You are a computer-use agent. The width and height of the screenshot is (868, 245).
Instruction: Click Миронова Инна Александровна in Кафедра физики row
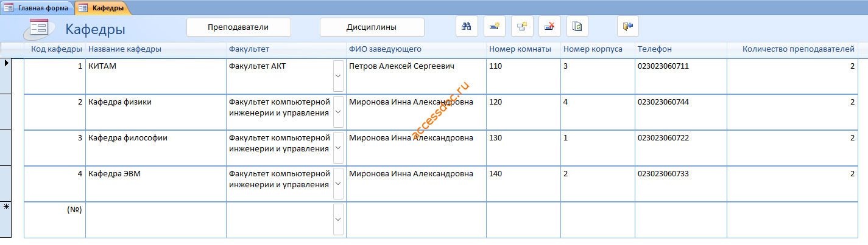[416, 112]
